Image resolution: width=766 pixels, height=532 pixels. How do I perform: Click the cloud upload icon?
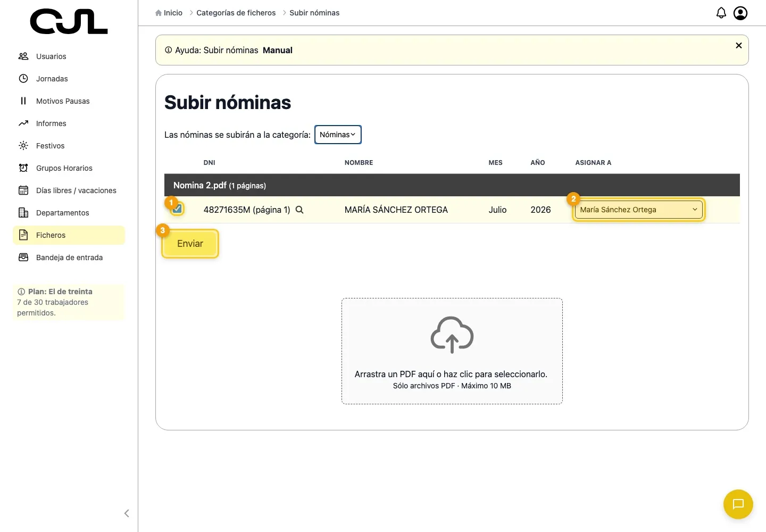coord(452,335)
